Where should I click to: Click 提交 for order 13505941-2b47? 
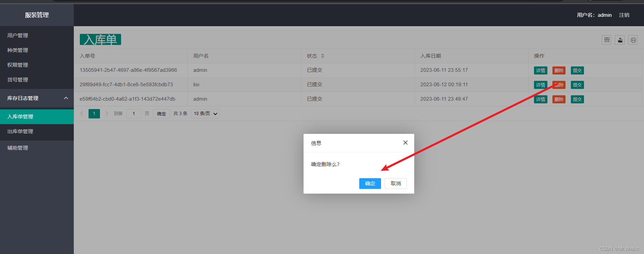click(577, 70)
